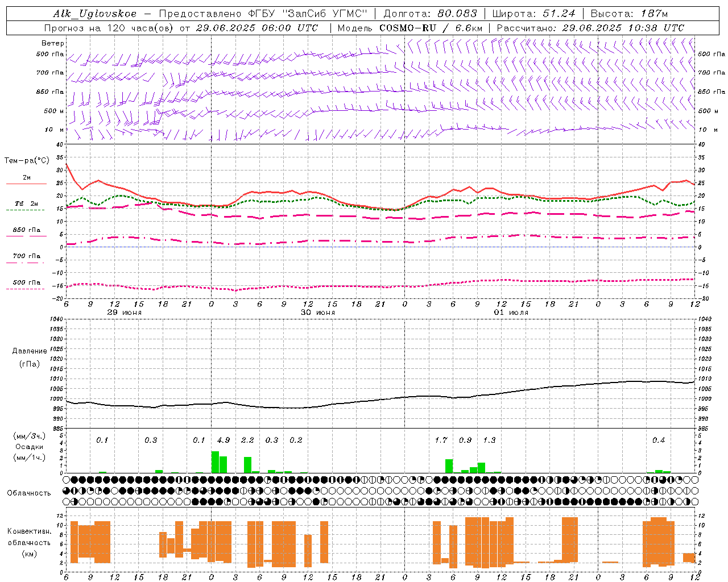Select the date label "29 июня"
The height and width of the screenshot is (582, 728).
pyautogui.click(x=125, y=313)
